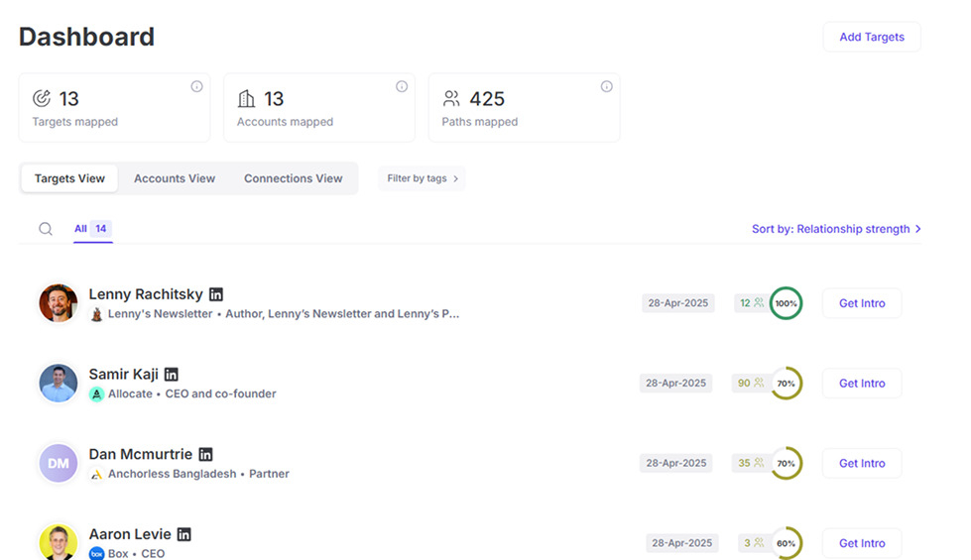
Task: Click the info icon on Paths mapped card
Action: click(606, 86)
